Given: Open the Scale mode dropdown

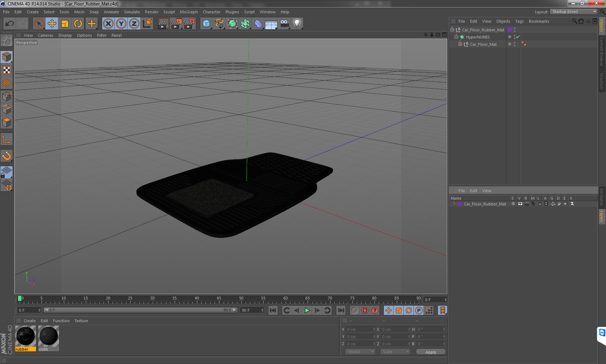Looking at the screenshot, I should [395, 352].
